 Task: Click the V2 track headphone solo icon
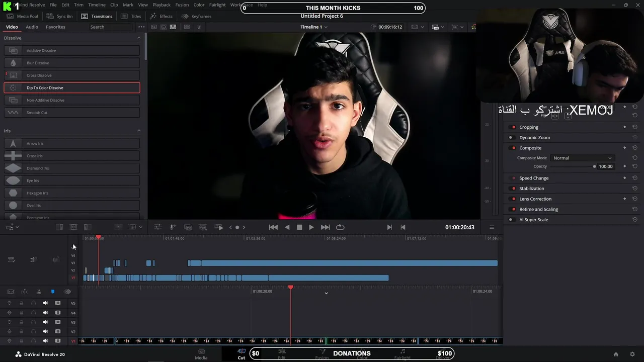33,332
